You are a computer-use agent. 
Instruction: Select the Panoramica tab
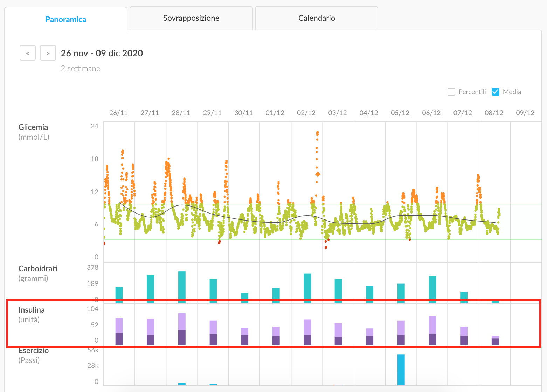pos(66,19)
